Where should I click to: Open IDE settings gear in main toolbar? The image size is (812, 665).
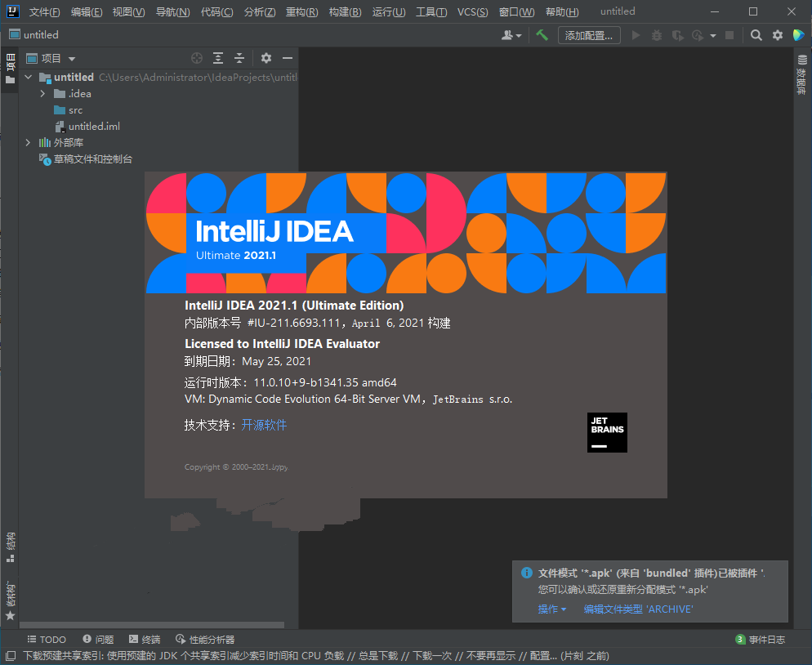pyautogui.click(x=778, y=35)
